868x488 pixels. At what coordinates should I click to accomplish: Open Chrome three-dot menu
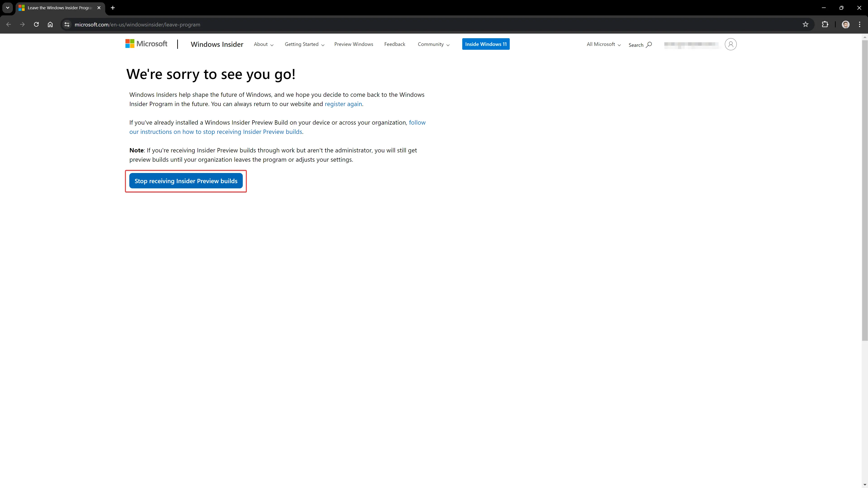[860, 24]
